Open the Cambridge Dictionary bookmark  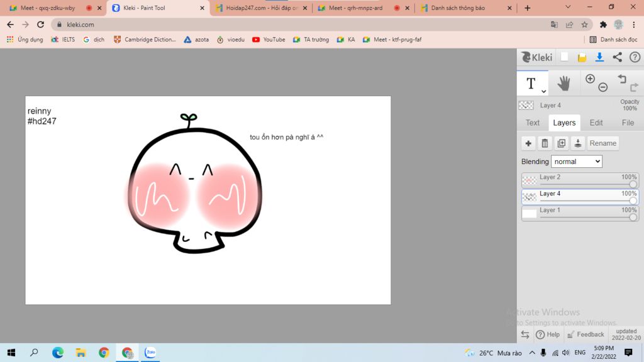pos(145,40)
